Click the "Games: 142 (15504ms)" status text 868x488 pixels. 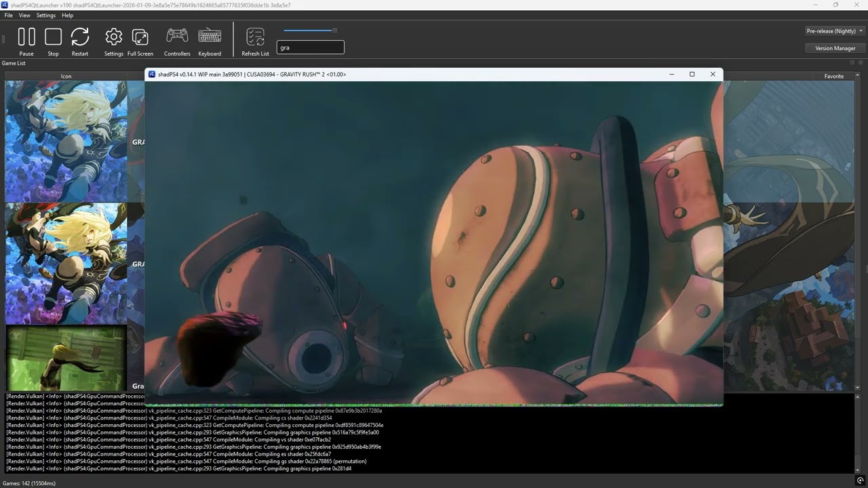29,483
